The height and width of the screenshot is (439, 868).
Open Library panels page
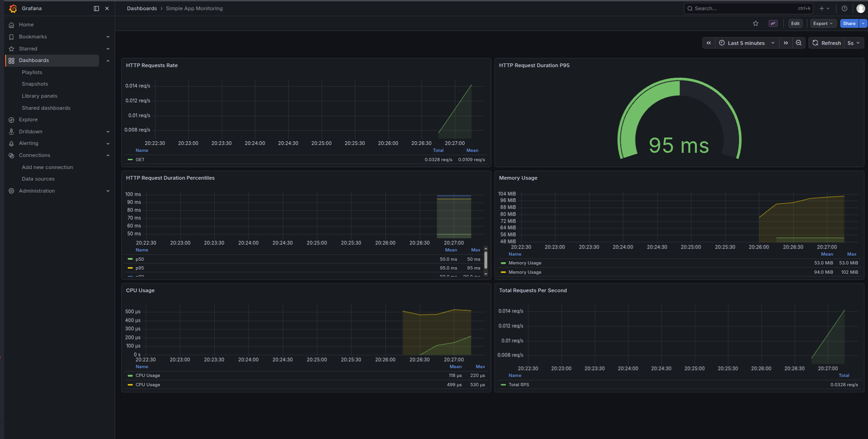click(x=39, y=96)
